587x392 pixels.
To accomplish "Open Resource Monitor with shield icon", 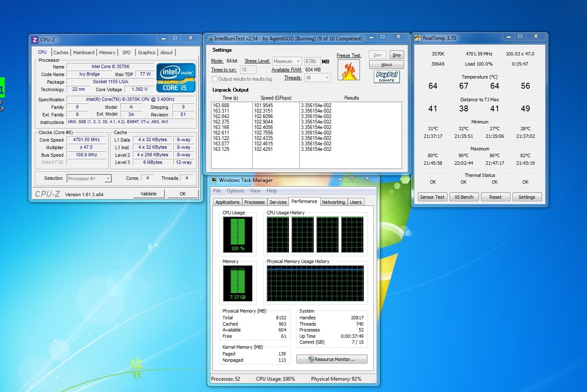I will [331, 359].
